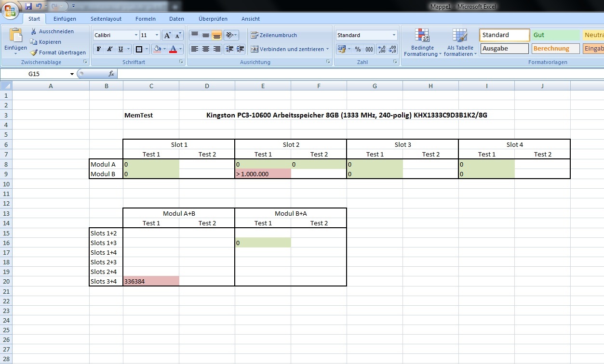Image resolution: width=604 pixels, height=364 pixels.
Task: Apply Gut cell style
Action: tap(556, 35)
